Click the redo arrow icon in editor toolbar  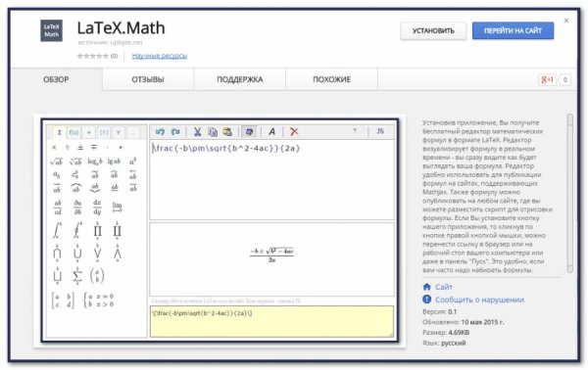[175, 131]
